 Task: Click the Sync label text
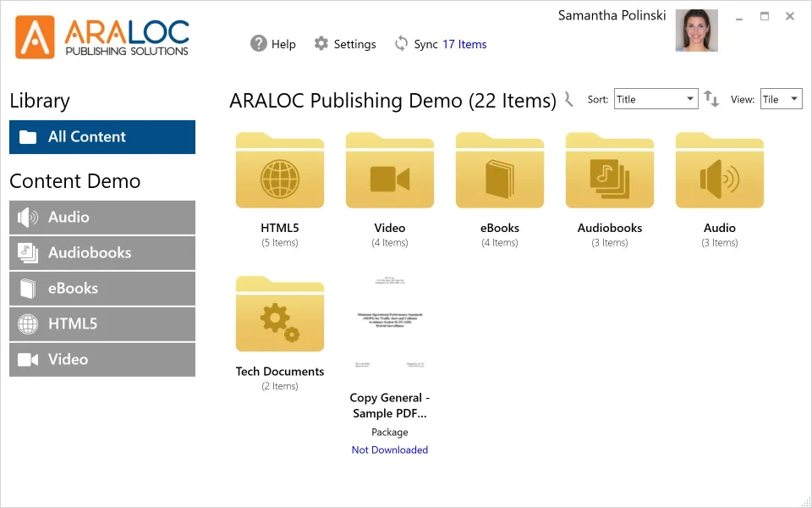425,45
